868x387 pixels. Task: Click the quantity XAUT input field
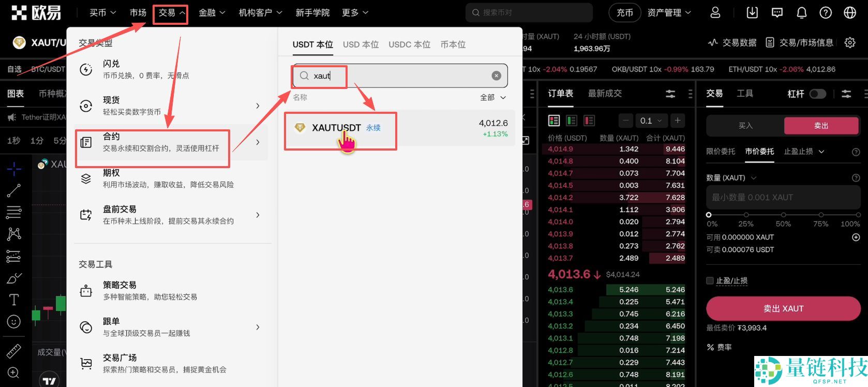[783, 198]
